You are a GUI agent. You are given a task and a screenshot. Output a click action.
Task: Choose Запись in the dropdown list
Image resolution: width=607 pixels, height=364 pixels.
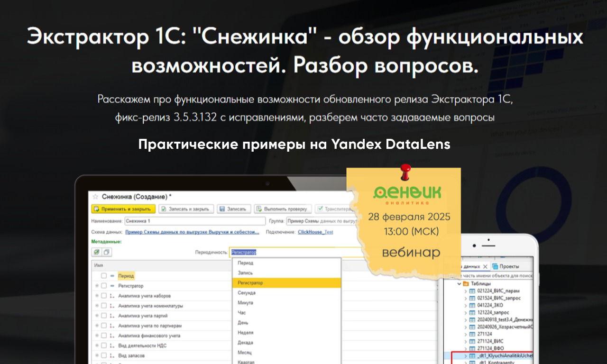point(286,273)
